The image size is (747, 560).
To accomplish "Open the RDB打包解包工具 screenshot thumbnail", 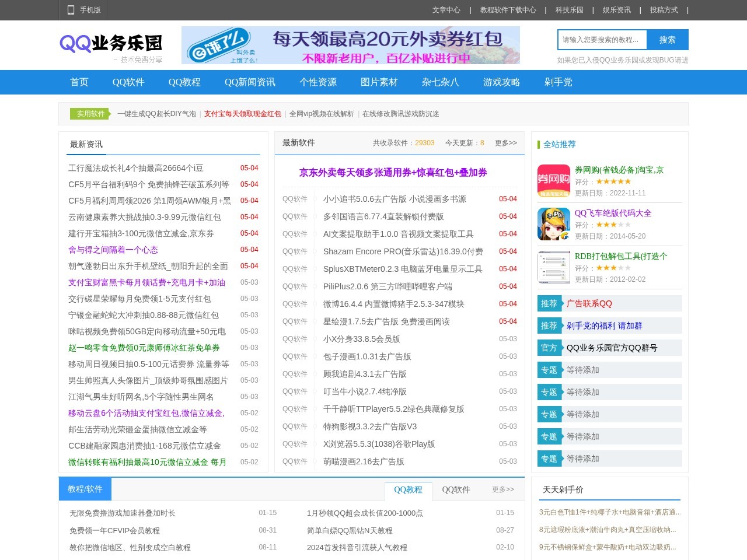I will tap(554, 267).
